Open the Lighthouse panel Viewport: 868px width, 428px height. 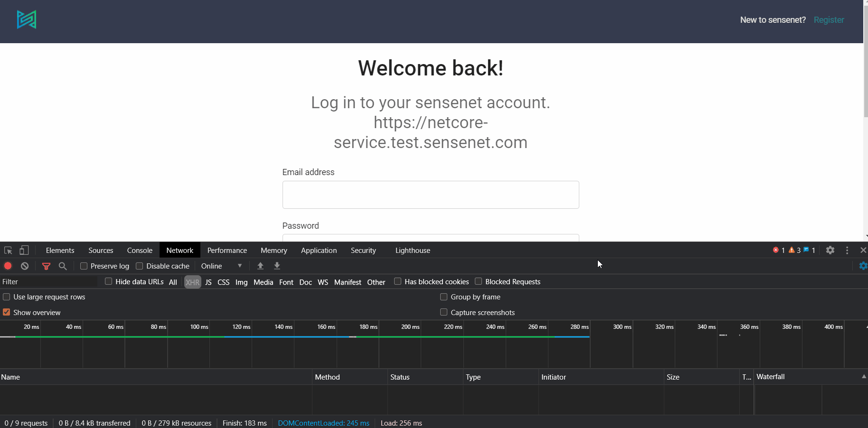tap(412, 250)
